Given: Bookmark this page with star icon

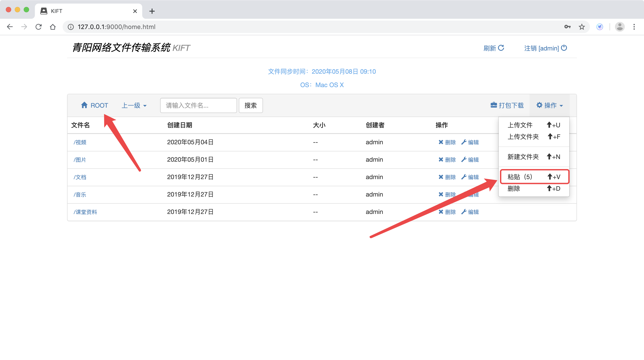Looking at the screenshot, I should tap(582, 27).
